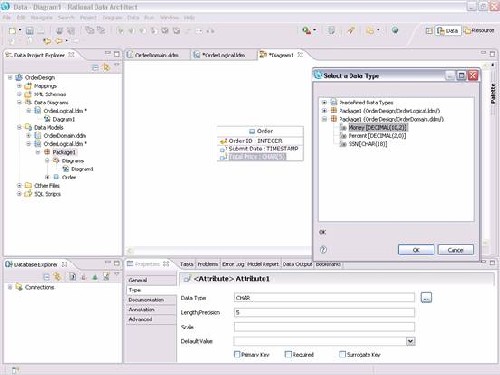Enable the Primary Key checkbox
500x375 pixels.
[x=237, y=354]
